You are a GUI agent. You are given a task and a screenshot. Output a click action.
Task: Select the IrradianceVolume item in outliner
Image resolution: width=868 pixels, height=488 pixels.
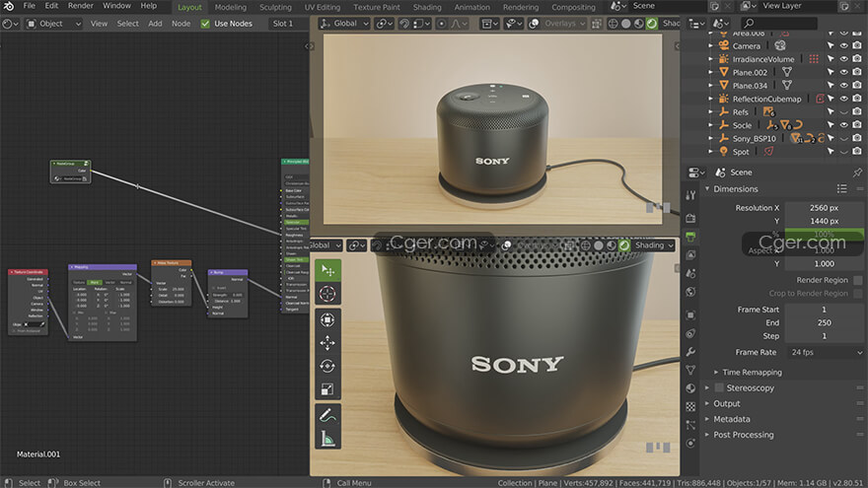[762, 59]
